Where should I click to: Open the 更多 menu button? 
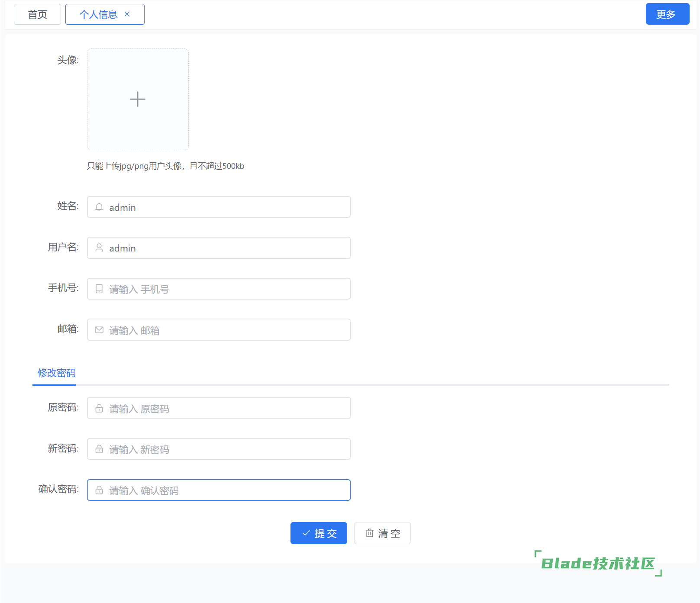pos(667,14)
